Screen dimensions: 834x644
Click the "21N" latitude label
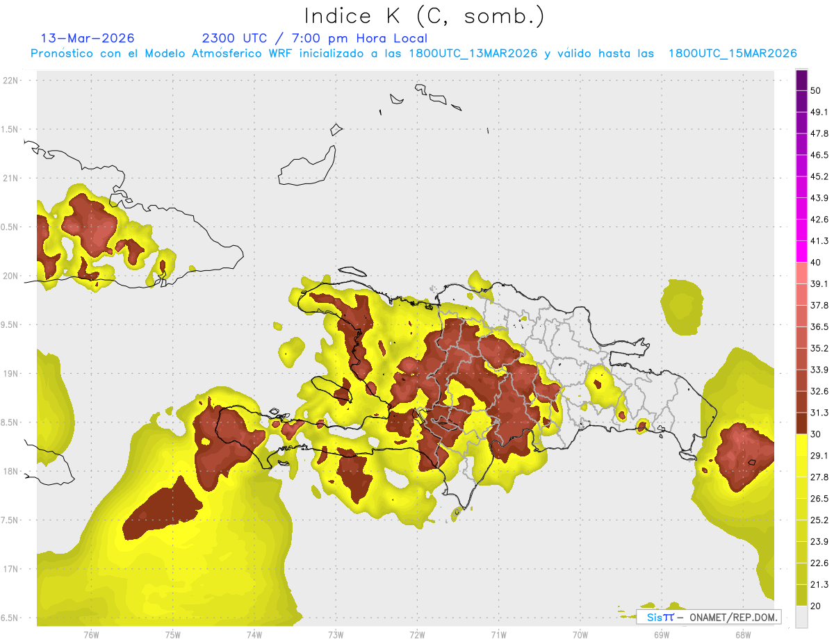[x=11, y=178]
